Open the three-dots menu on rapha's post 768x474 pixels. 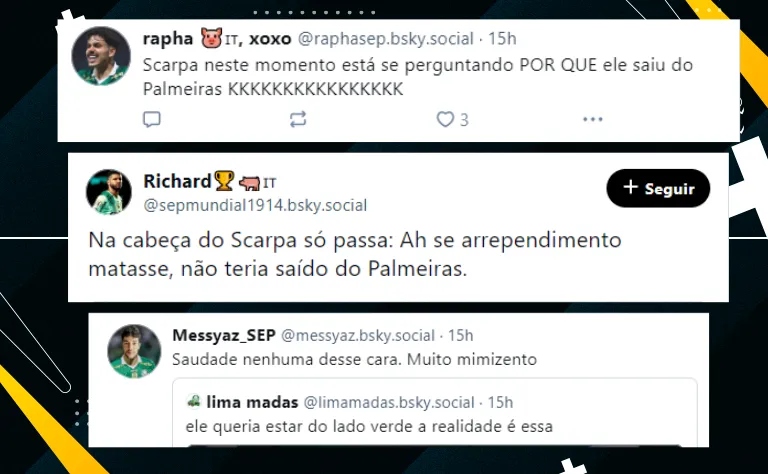click(x=593, y=119)
